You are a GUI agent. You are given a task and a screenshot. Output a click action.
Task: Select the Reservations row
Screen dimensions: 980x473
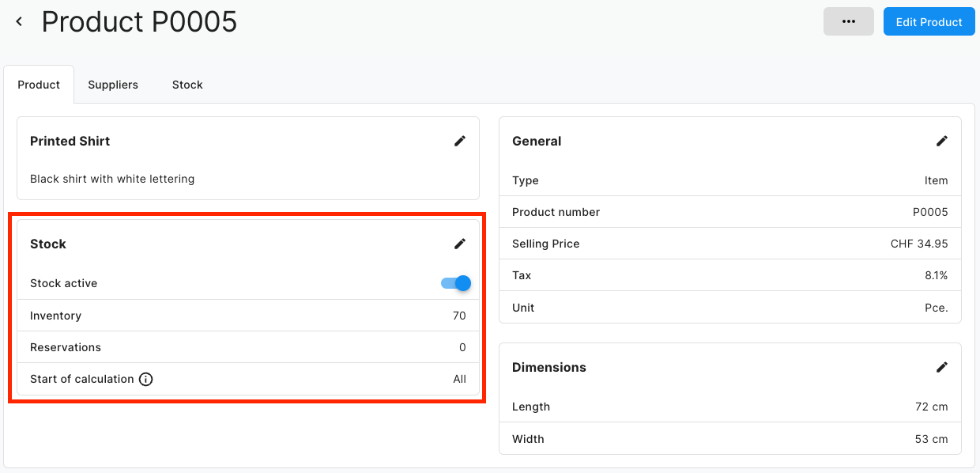(248, 347)
